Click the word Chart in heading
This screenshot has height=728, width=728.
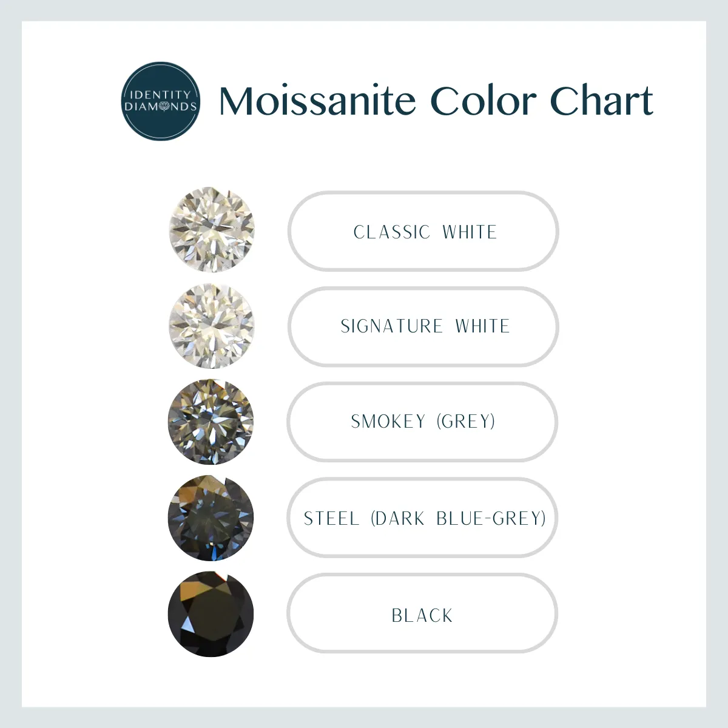(x=601, y=101)
